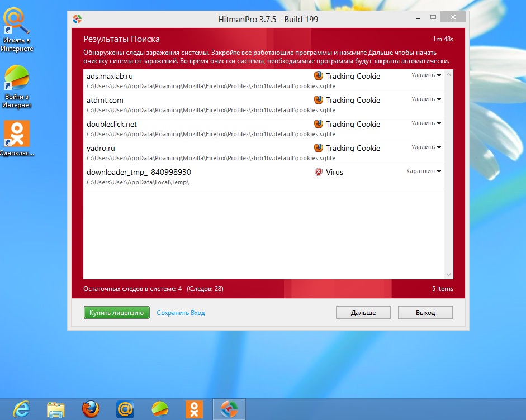Open Удалить dropdown for ads.maxlab.ru
Image resolution: width=526 pixels, height=420 pixels.
426,75
